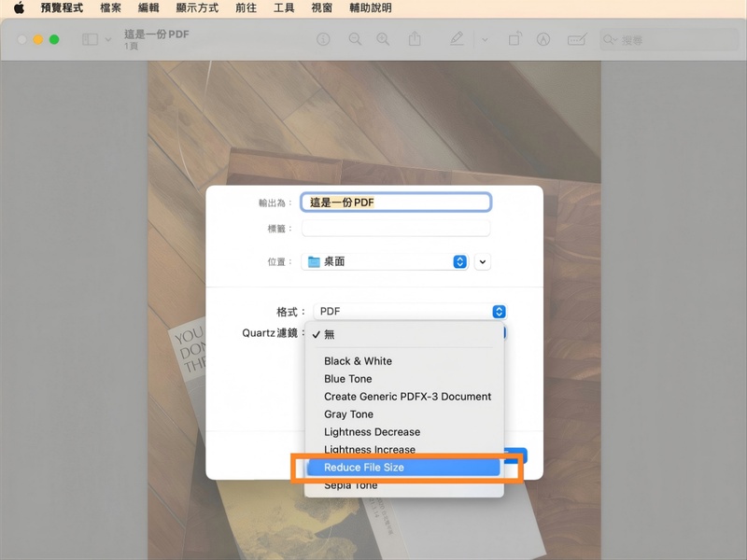
Task: Select the Markup pencil tool
Action: pos(457,39)
